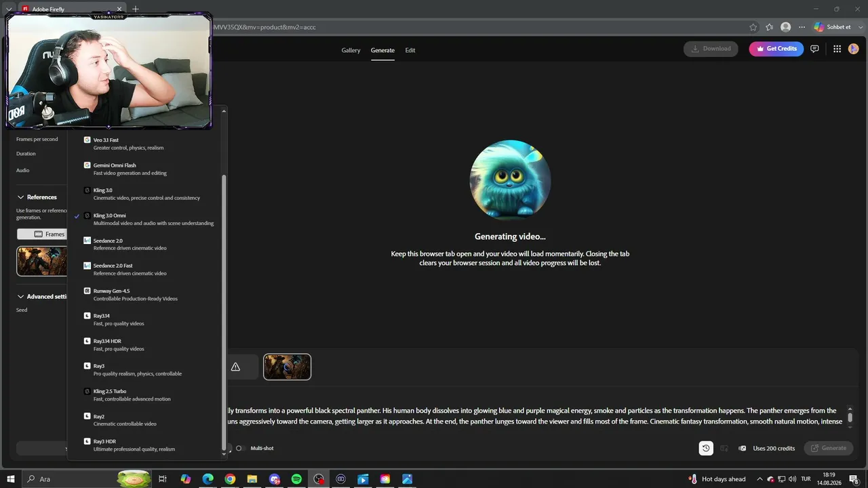This screenshot has height=488, width=868.
Task: Open the browser profile icon
Action: (x=785, y=27)
